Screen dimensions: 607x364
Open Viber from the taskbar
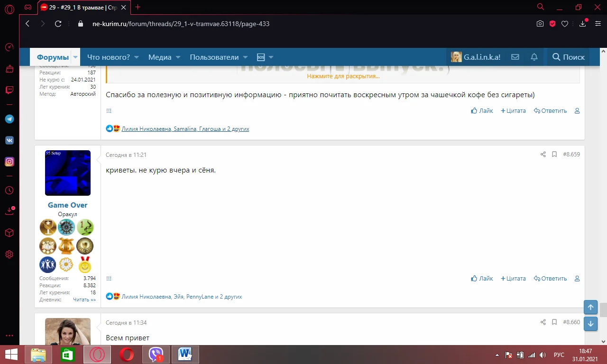click(x=156, y=355)
